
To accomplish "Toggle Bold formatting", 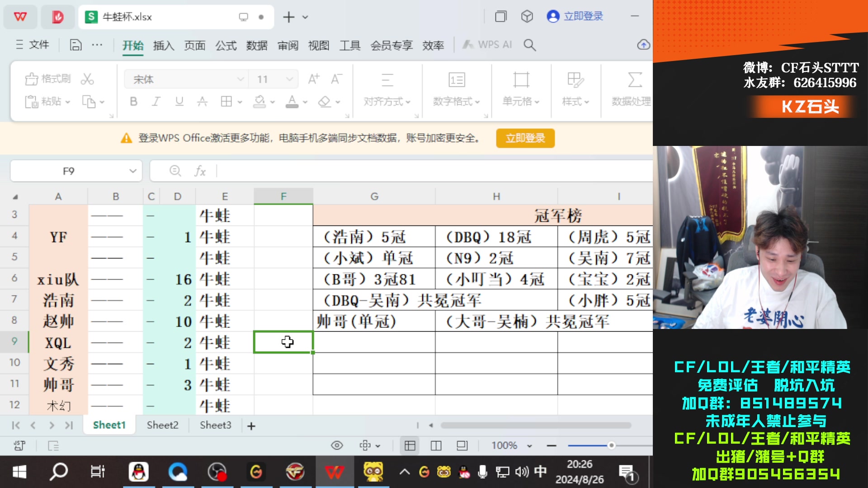I will 133,102.
